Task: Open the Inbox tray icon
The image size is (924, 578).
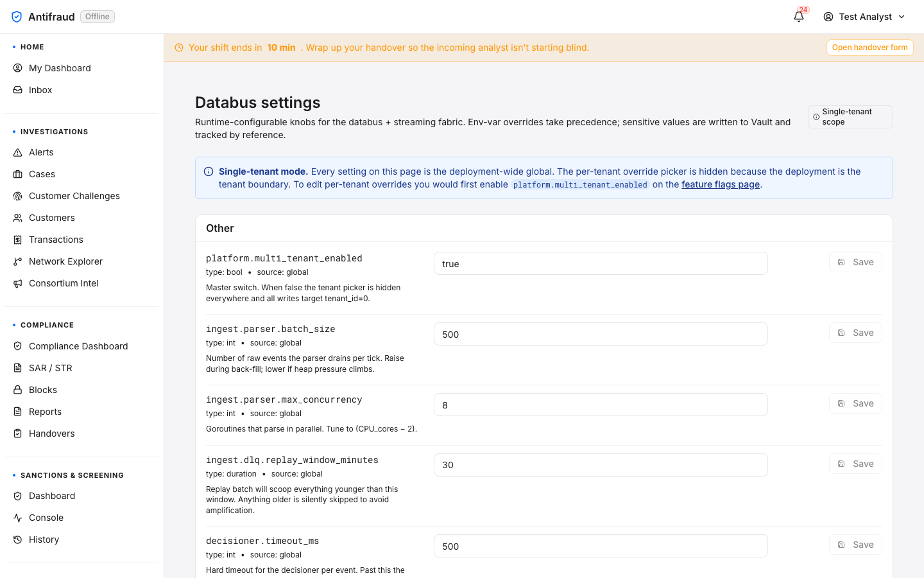Action: (x=18, y=90)
